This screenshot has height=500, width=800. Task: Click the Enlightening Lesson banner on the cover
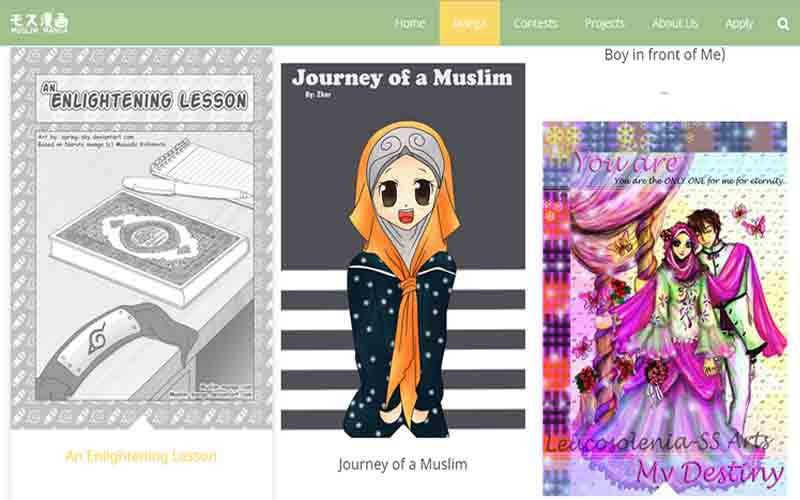click(x=145, y=98)
